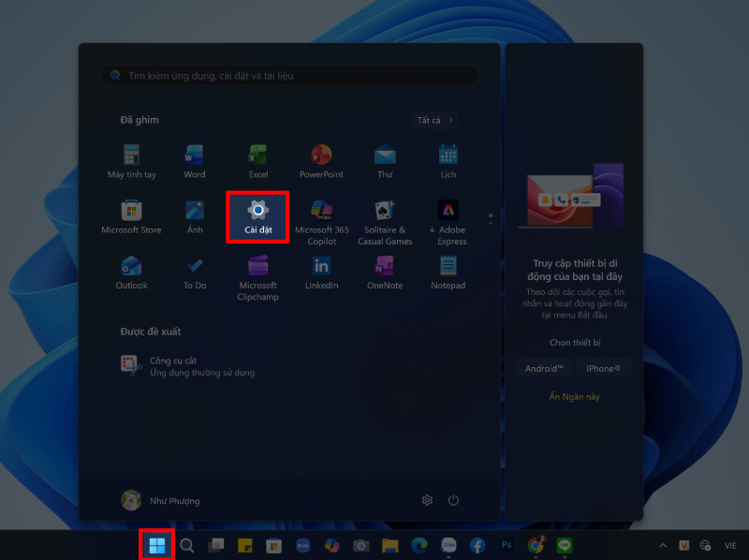The width and height of the screenshot is (749, 560).
Task: Hide the panel via Ẩn Ngăn này
Action: (575, 396)
